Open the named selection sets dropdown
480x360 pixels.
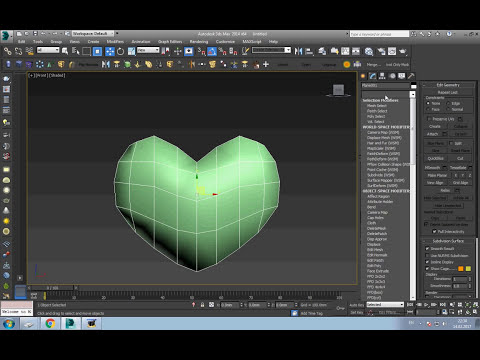click(271, 50)
